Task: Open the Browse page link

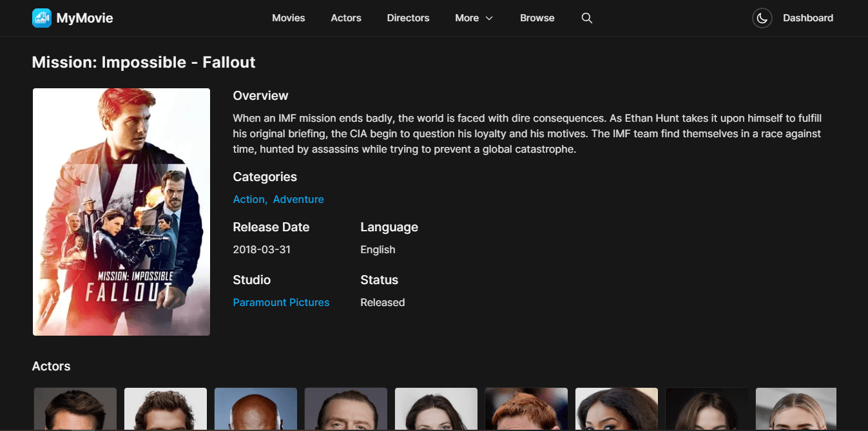Action: click(537, 18)
